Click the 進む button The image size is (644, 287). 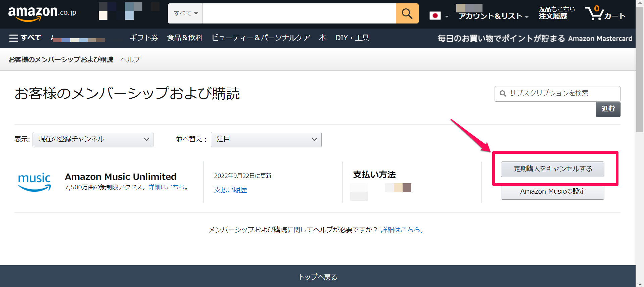pyautogui.click(x=608, y=109)
